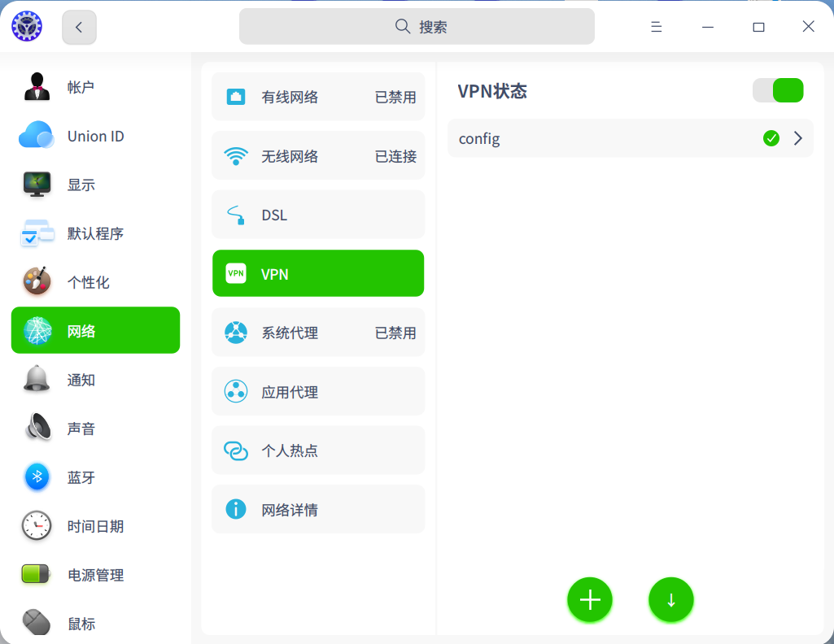The width and height of the screenshot is (834, 644).
Task: Expand config VPN details with chevron
Action: (798, 138)
